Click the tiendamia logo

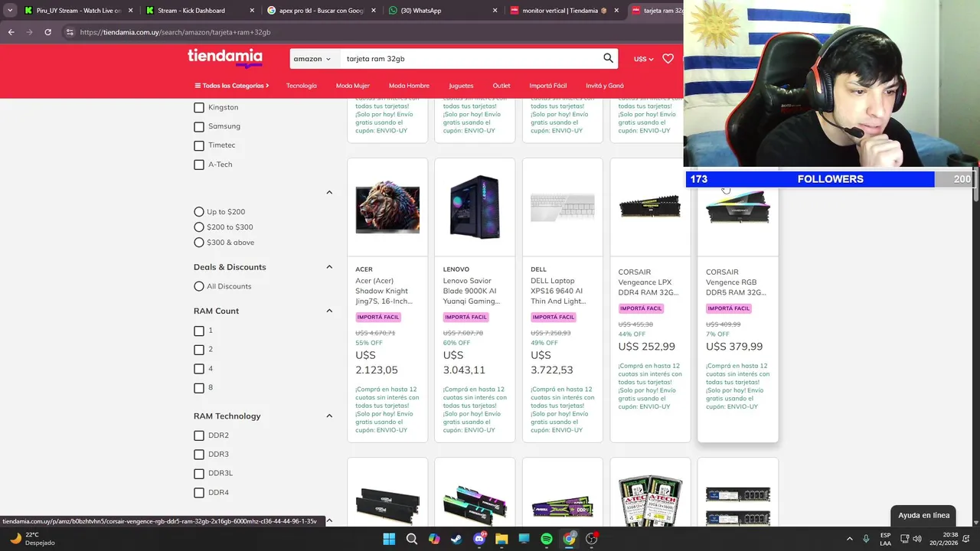(x=225, y=58)
